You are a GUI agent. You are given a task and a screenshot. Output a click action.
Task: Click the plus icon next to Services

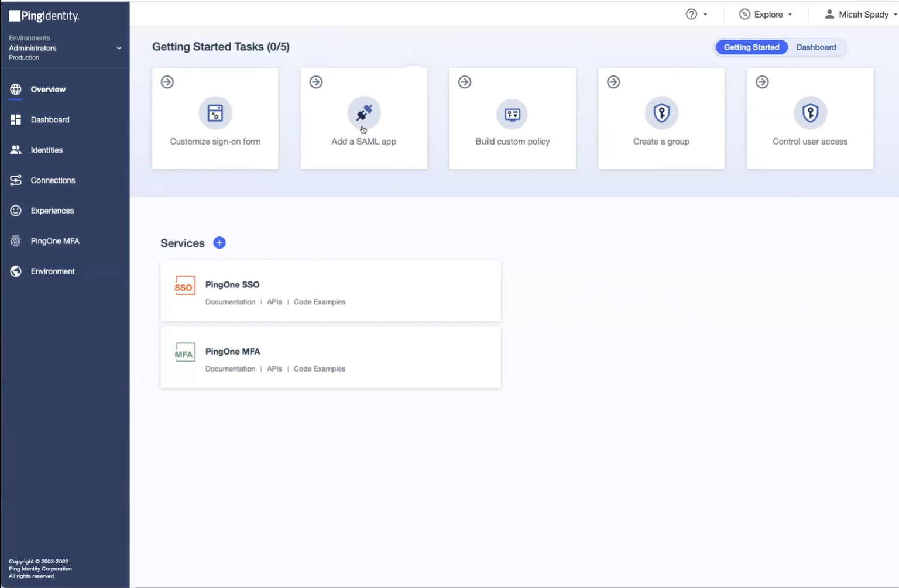point(219,242)
